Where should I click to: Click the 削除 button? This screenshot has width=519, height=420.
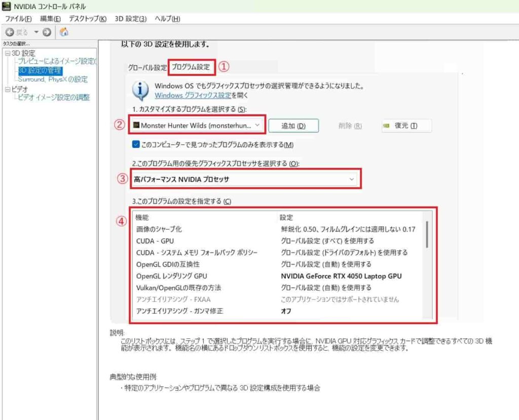pyautogui.click(x=350, y=126)
